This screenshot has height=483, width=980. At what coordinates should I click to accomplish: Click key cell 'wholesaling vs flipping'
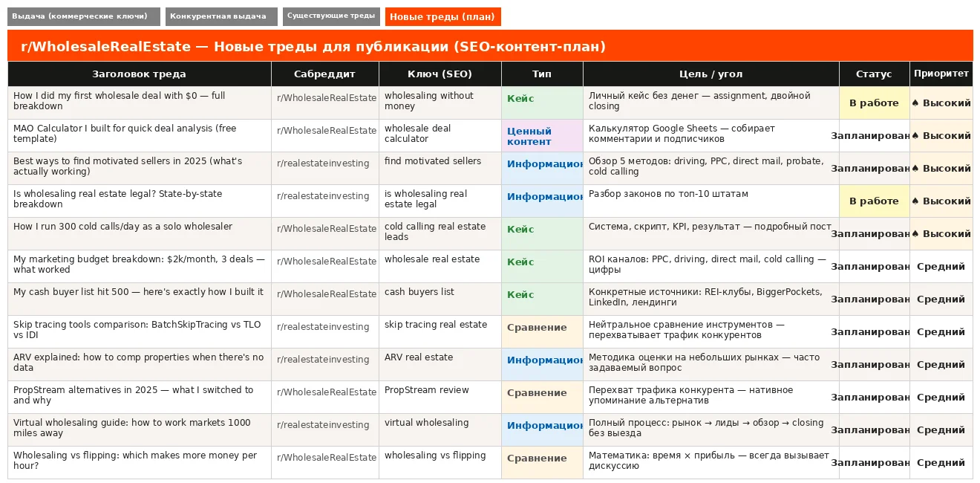(440, 463)
